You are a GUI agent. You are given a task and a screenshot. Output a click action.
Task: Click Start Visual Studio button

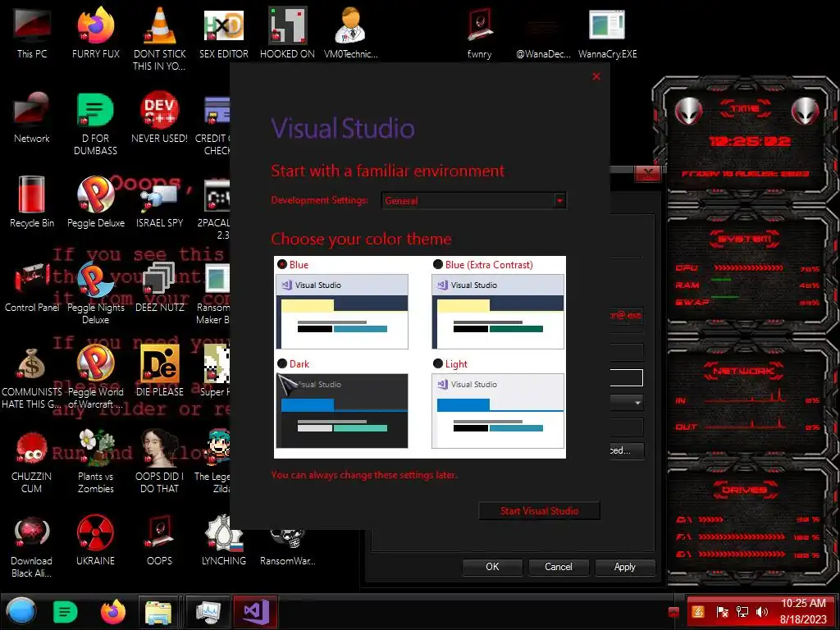(539, 510)
